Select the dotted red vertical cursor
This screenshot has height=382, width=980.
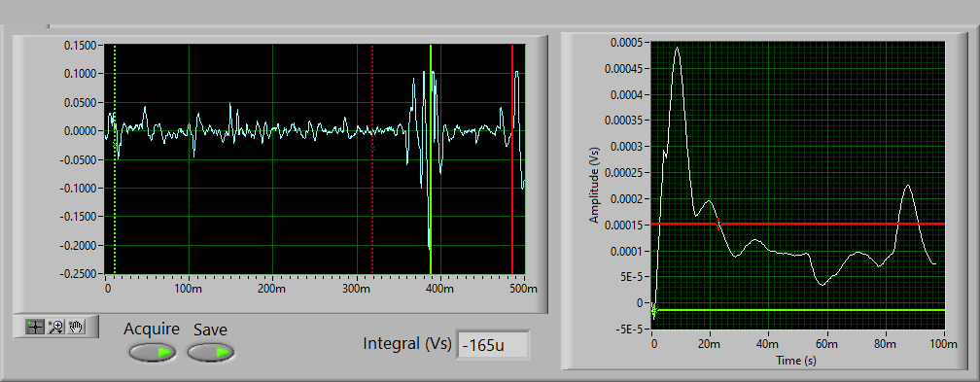pos(372,159)
